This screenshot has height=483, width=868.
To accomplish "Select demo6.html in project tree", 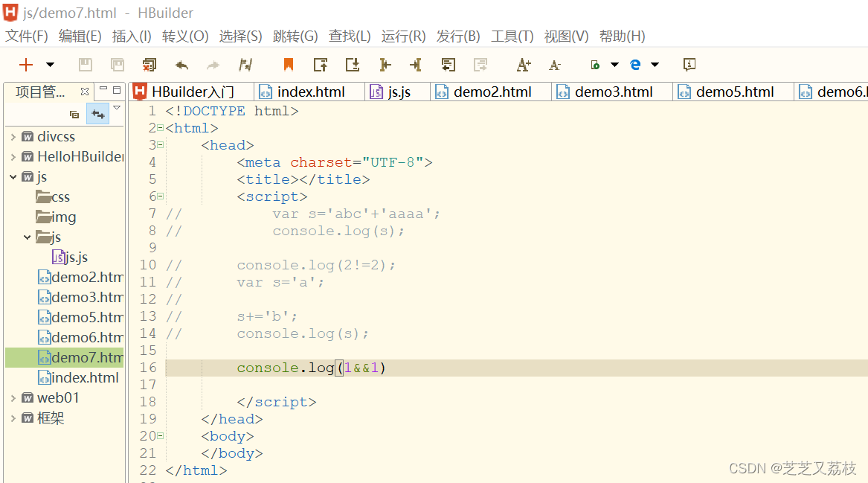I will (81, 337).
